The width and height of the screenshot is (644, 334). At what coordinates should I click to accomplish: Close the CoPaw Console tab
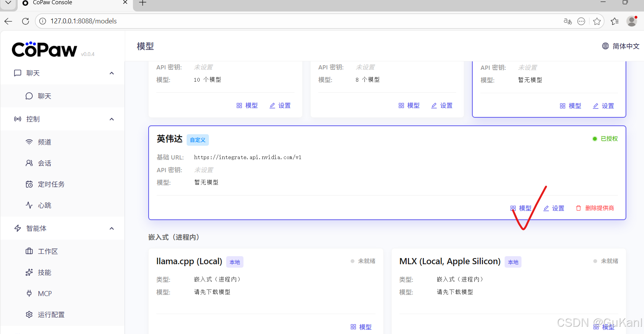(x=125, y=2)
